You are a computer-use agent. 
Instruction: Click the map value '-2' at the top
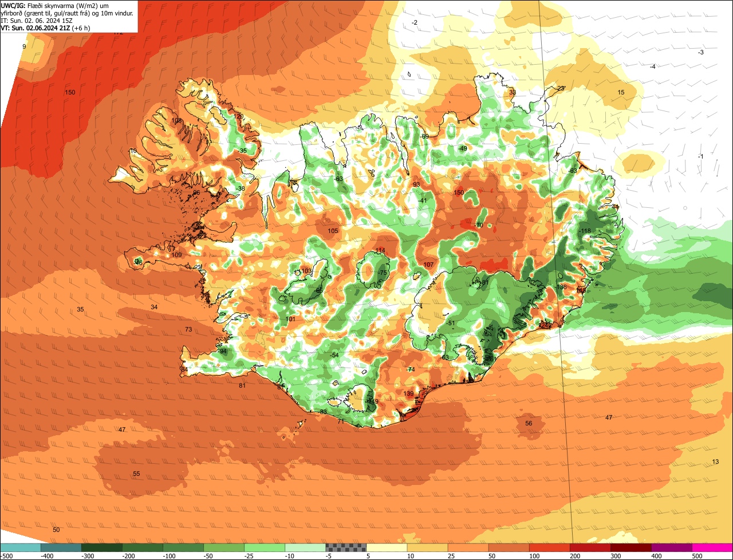click(415, 22)
